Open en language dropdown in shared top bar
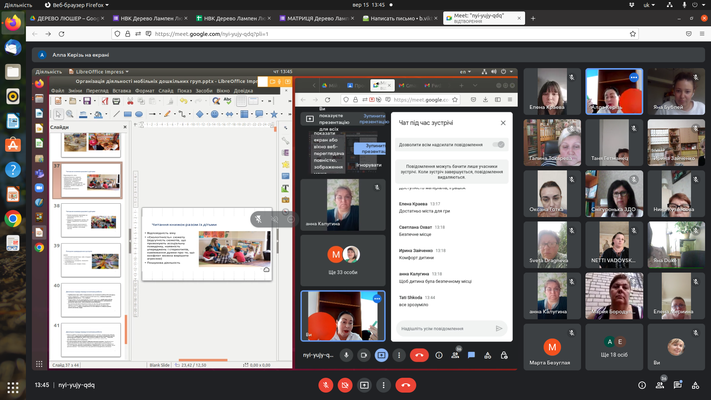The height and width of the screenshot is (400, 711). 465,72
